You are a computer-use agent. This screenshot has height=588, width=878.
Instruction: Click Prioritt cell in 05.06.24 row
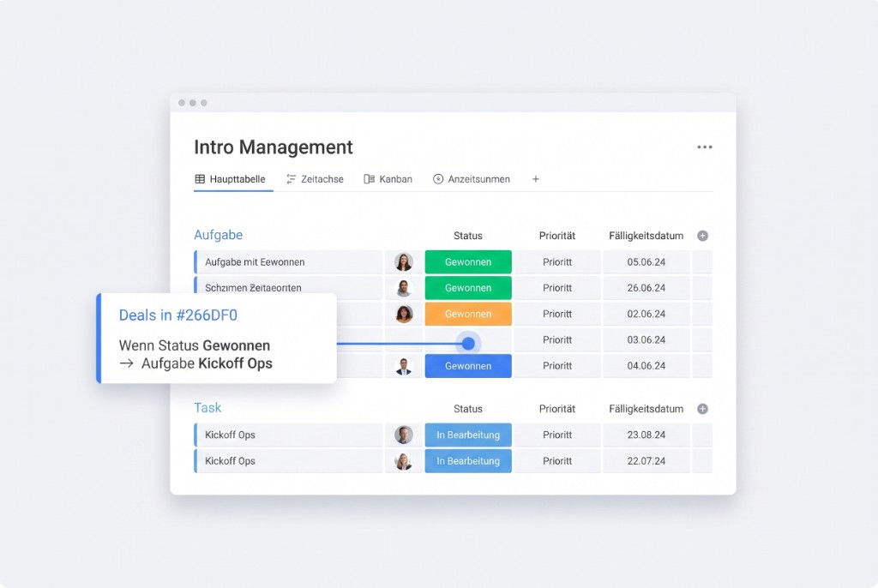point(557,262)
